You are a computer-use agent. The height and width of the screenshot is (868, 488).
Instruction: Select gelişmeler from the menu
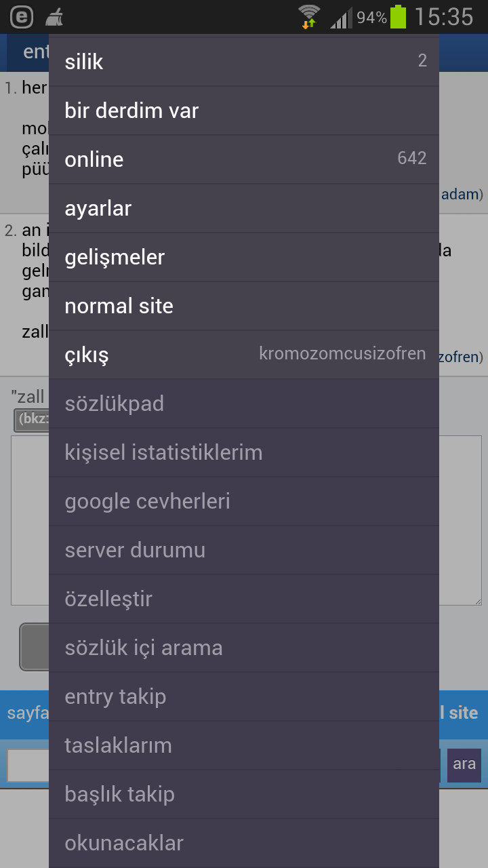point(244,257)
